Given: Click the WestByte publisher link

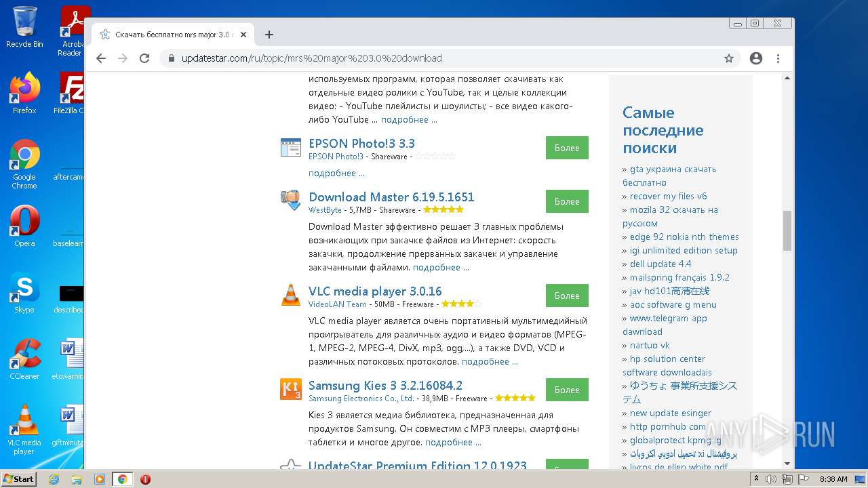Looking at the screenshot, I should pyautogui.click(x=325, y=210).
